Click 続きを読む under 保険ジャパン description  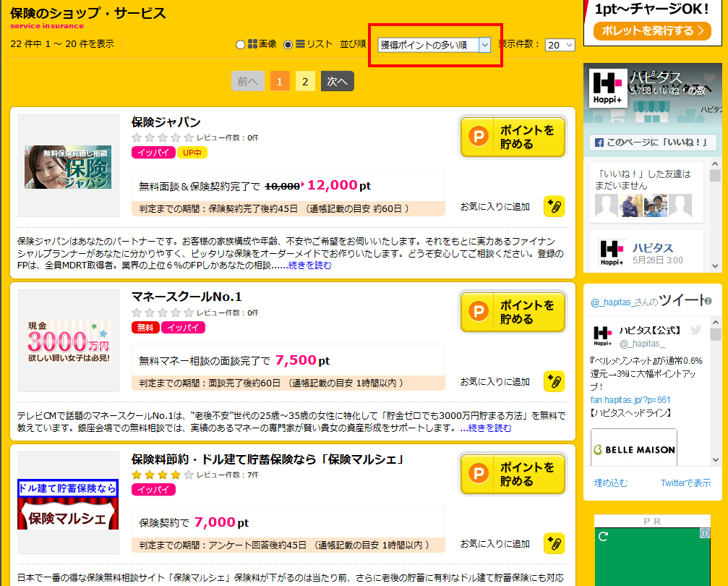310,266
